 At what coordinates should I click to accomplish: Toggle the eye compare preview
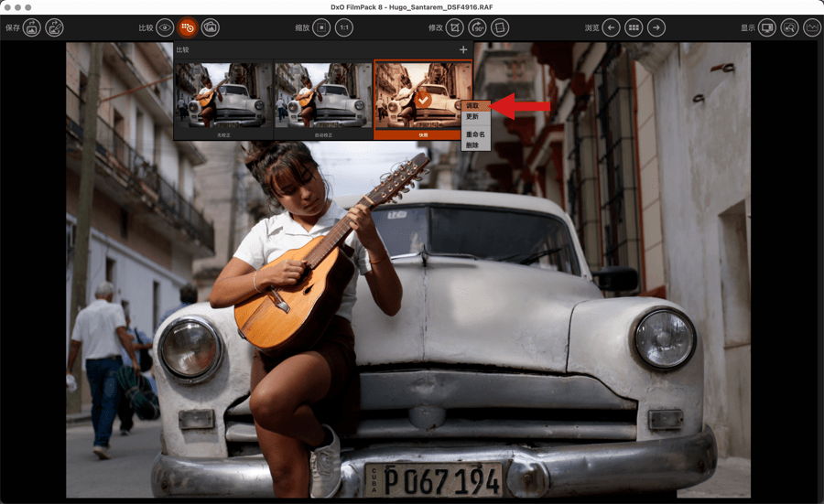[x=165, y=28]
